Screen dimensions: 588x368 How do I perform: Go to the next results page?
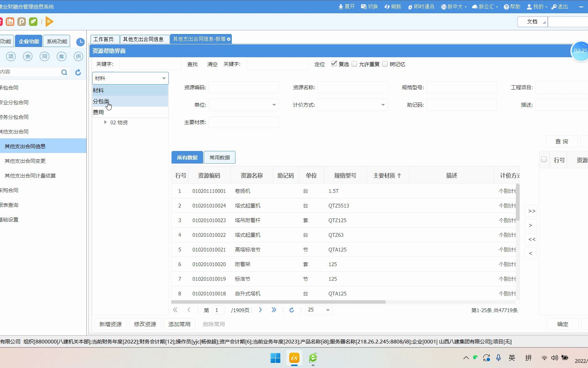point(260,310)
